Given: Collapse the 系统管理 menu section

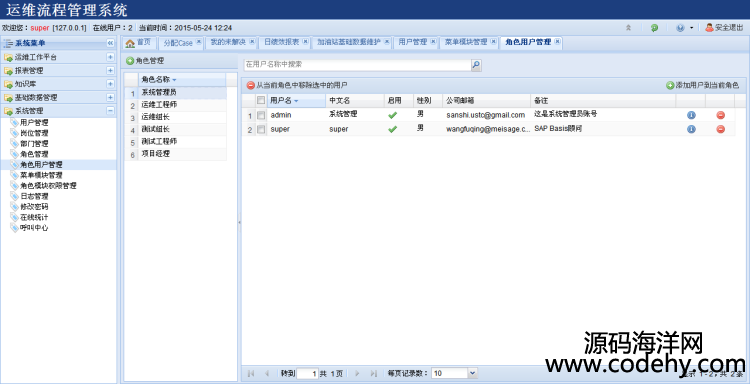Looking at the screenshot, I should (110, 110).
